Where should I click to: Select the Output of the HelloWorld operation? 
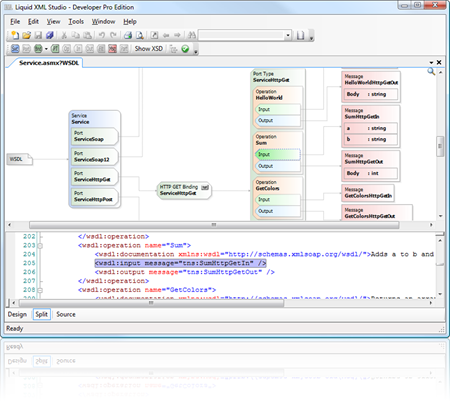278,120
